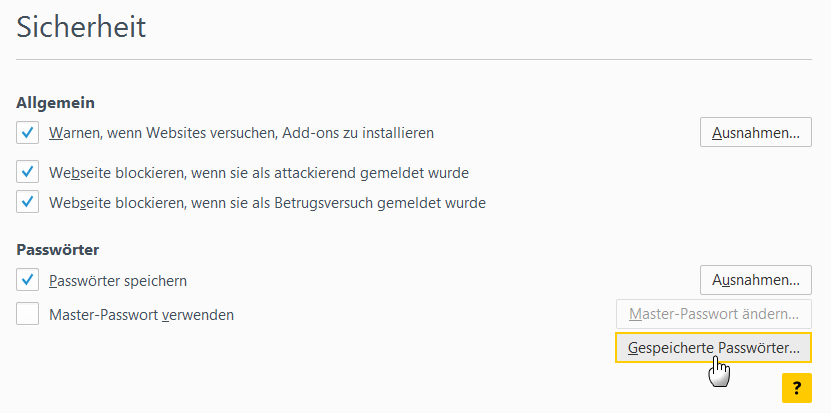Screen dimensions: 831x413
Task: Click the horizontal divider below Sicherheit
Action: coord(414,59)
